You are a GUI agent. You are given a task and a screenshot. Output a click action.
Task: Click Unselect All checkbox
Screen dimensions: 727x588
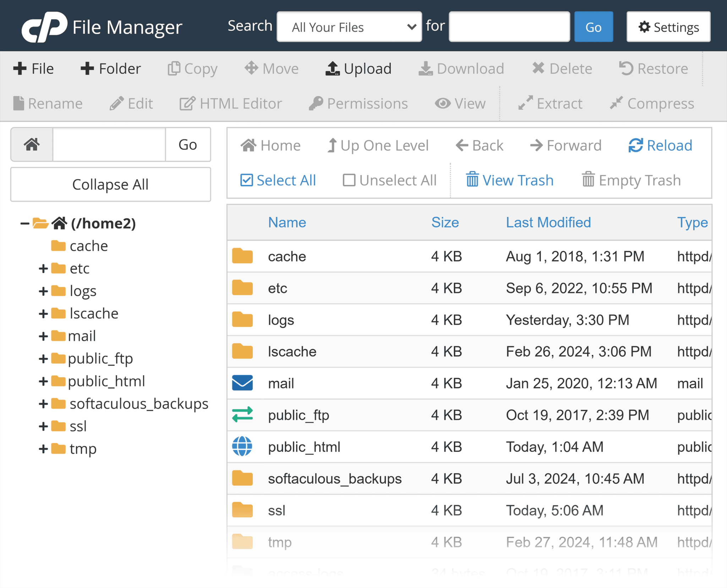pyautogui.click(x=348, y=180)
